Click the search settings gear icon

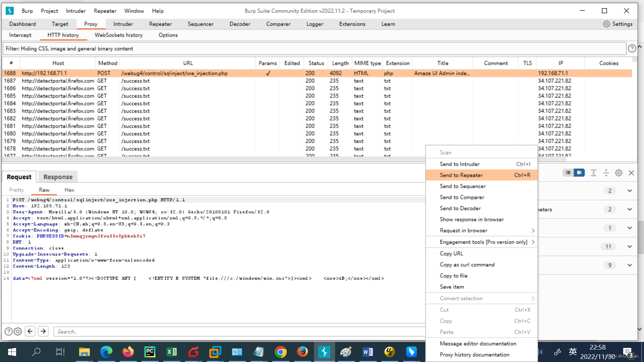point(18,331)
